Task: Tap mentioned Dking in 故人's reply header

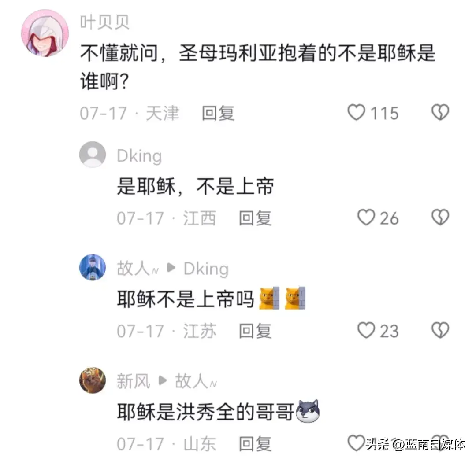Action: click(x=206, y=269)
